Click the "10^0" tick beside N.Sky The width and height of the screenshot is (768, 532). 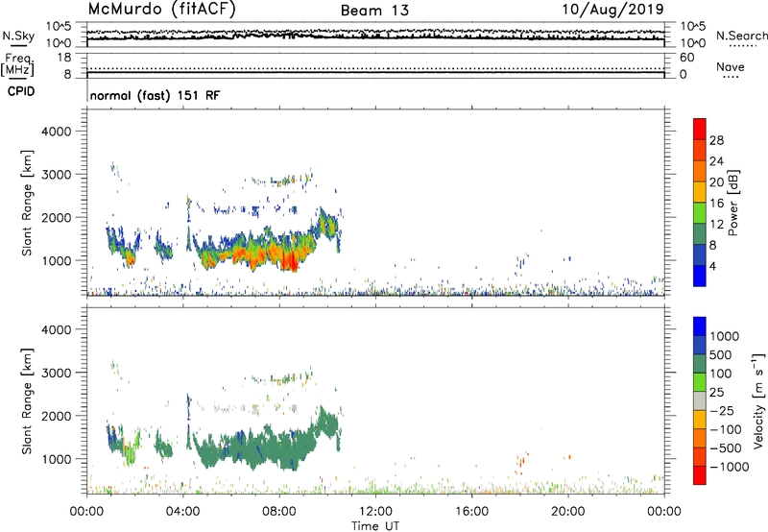click(60, 43)
